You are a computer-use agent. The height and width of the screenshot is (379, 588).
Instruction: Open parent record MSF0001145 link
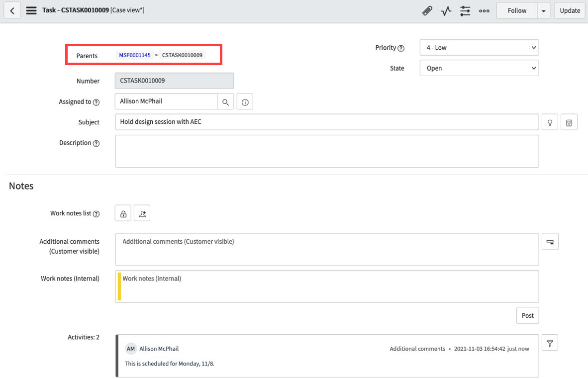click(x=135, y=55)
